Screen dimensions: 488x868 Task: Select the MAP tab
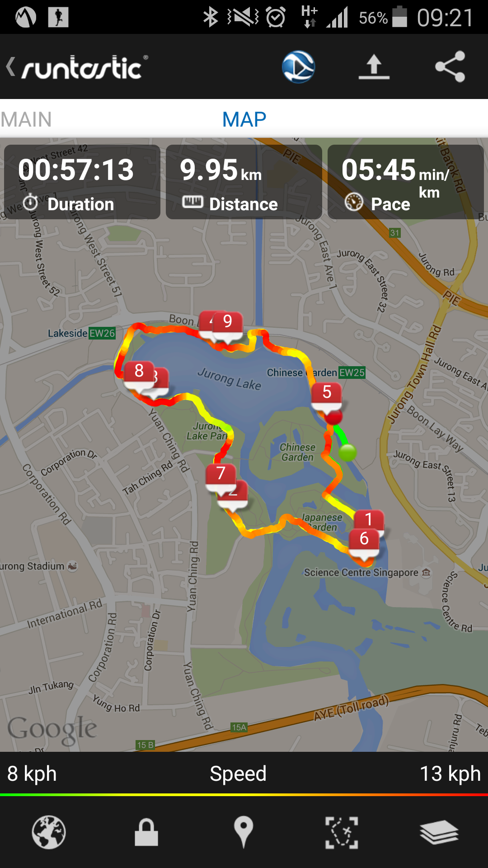click(244, 120)
